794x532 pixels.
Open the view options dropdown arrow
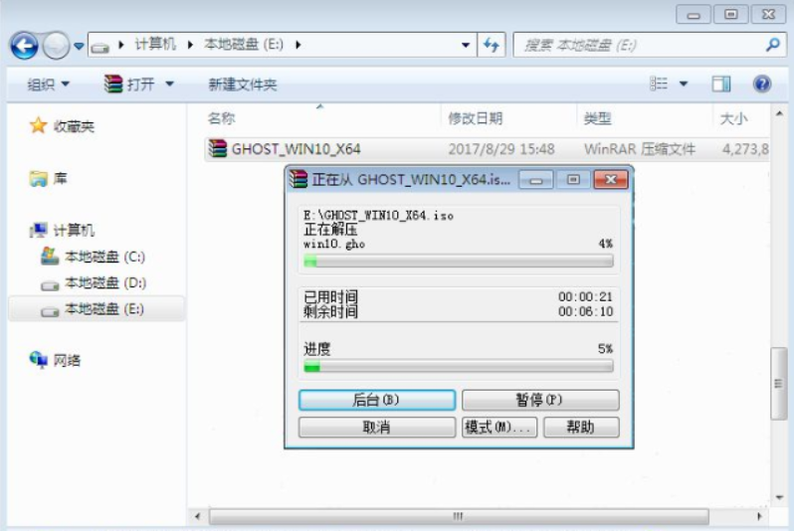coord(684,84)
